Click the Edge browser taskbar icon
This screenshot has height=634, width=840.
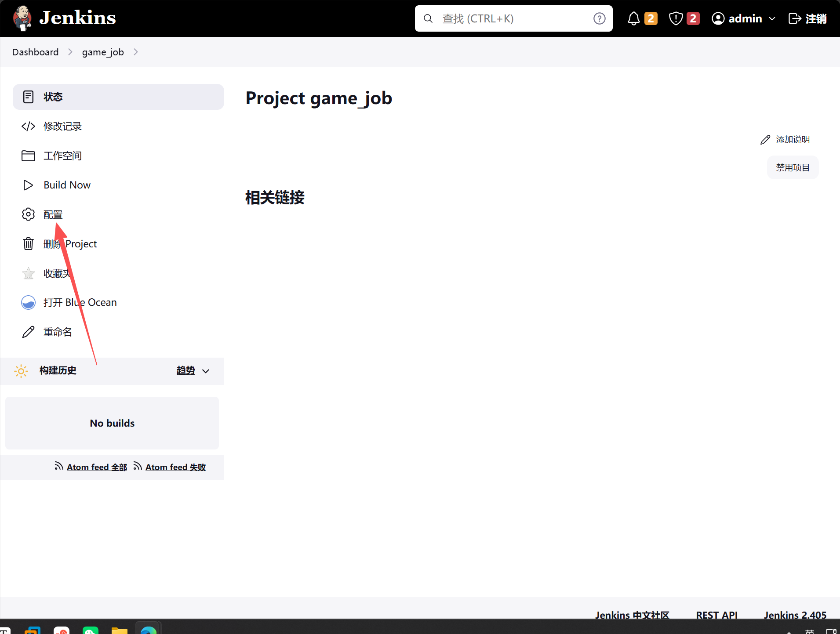click(149, 630)
